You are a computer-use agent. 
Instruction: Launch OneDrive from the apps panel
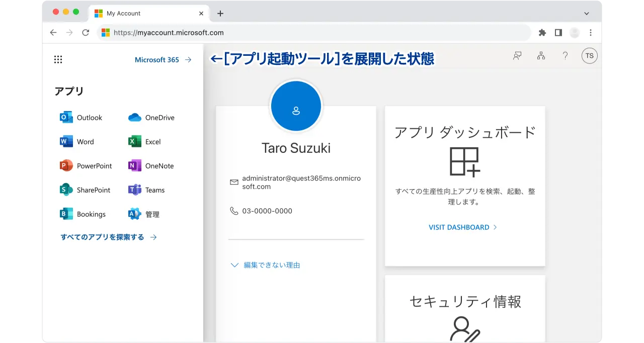point(151,117)
